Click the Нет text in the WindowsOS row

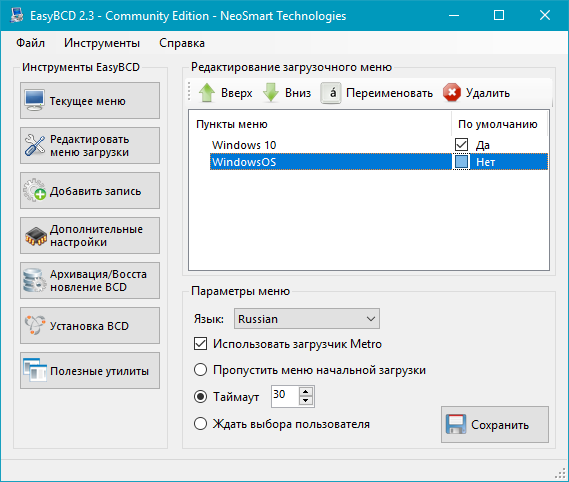tap(485, 162)
